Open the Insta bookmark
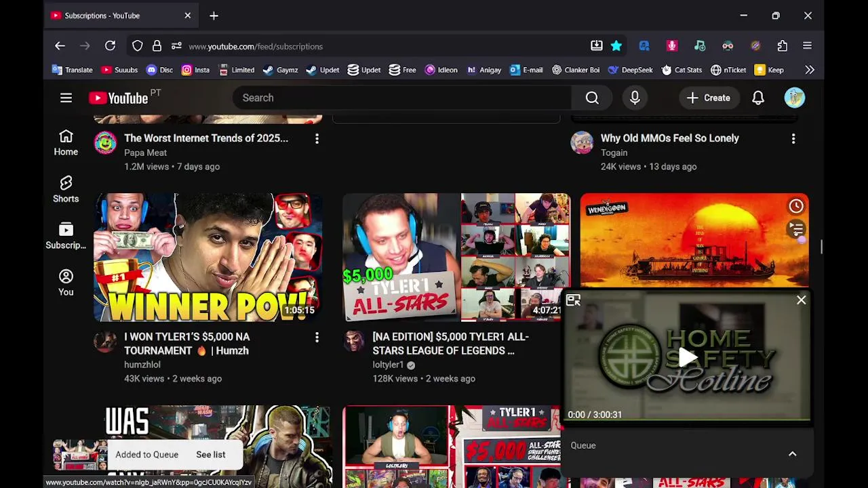This screenshot has height=488, width=868. (x=195, y=70)
